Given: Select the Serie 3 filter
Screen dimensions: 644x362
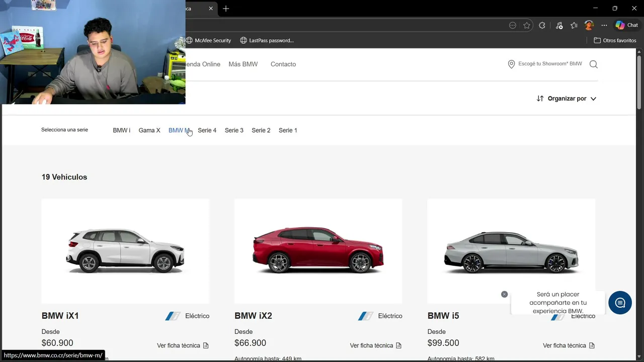Looking at the screenshot, I should (234, 130).
